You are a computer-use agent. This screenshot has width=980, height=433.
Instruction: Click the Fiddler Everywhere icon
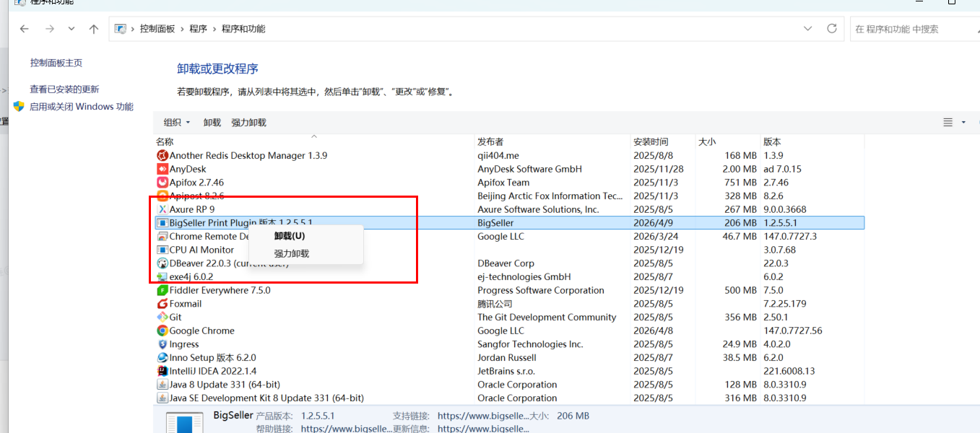tap(162, 290)
